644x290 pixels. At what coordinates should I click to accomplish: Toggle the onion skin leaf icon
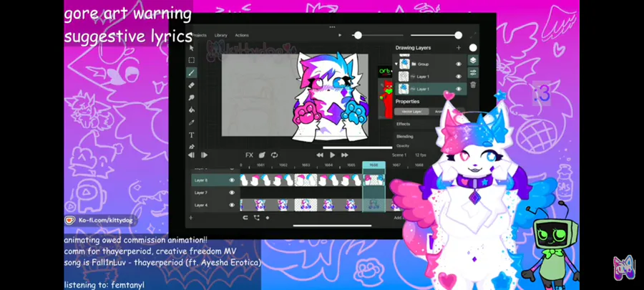[262, 155]
